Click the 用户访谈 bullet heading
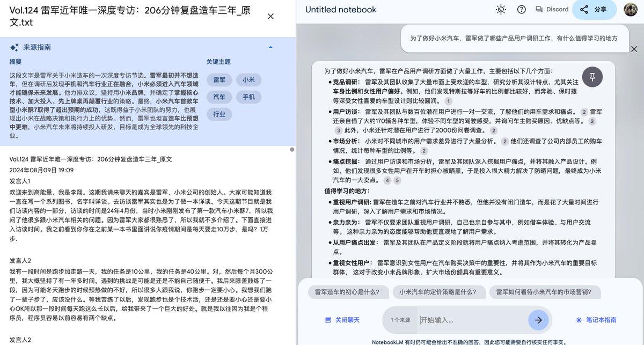Screen dimensions: 644x345 coord(346,112)
